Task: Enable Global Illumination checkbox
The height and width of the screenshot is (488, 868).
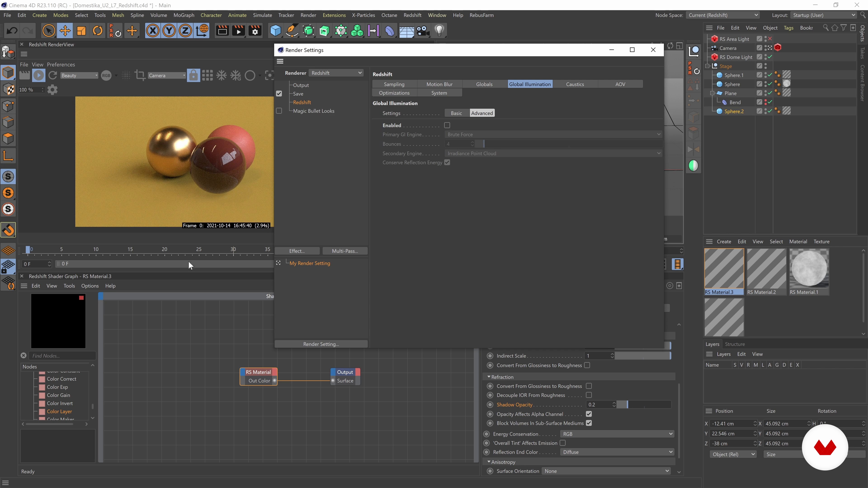Action: 447,125
